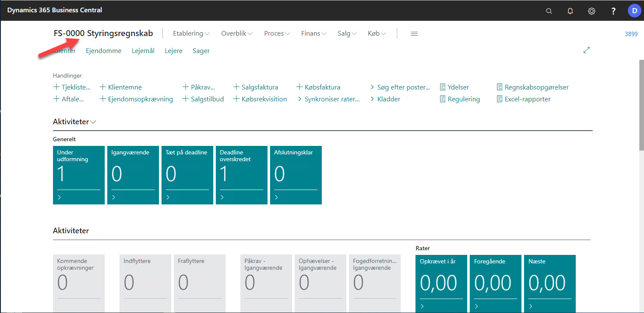Go to Lejemål navigation link

143,51
